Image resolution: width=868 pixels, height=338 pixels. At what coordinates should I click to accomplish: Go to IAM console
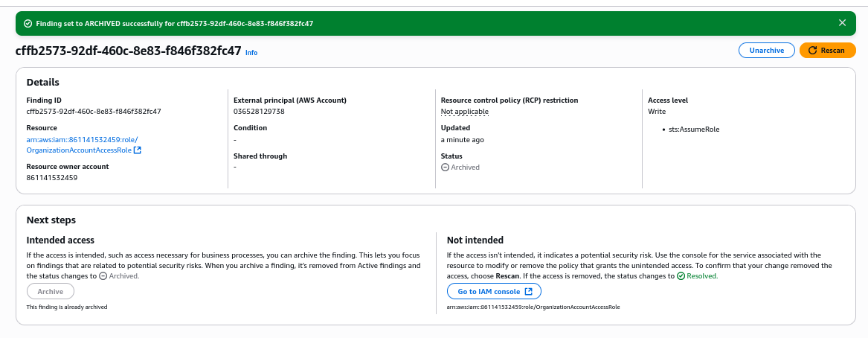coord(494,291)
